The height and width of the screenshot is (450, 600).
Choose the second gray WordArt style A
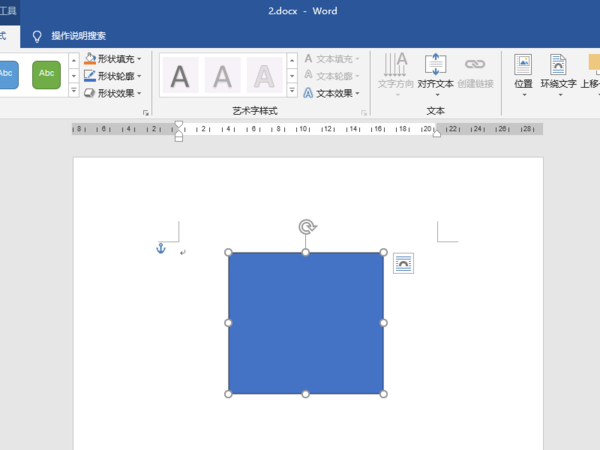click(x=222, y=75)
